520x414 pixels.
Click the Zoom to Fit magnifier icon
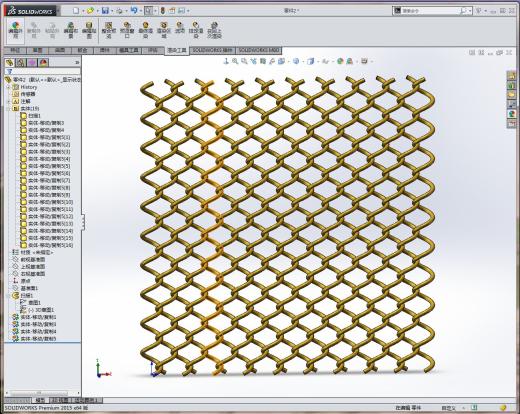click(235, 61)
